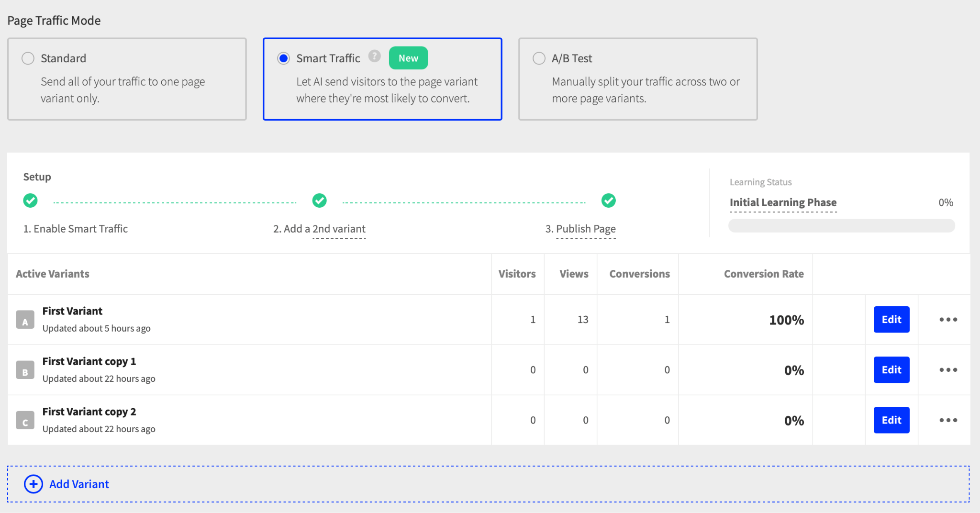Click the checkmark above Add a 2nd variant

(319, 201)
